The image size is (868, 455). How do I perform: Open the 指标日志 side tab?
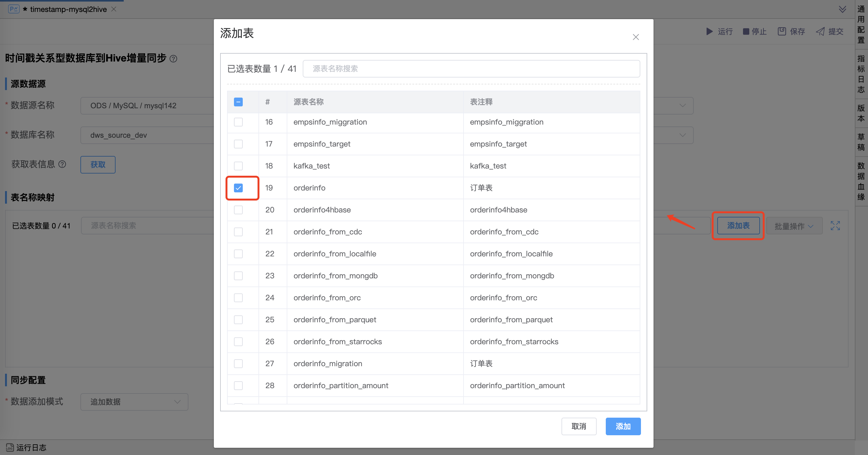point(861,74)
